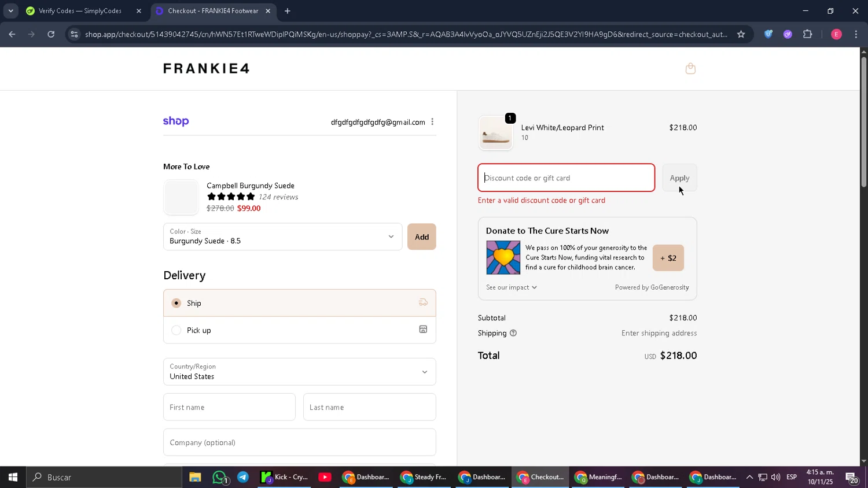The image size is (868, 488).
Task: Open the shopping bag cart icon
Action: click(x=690, y=69)
